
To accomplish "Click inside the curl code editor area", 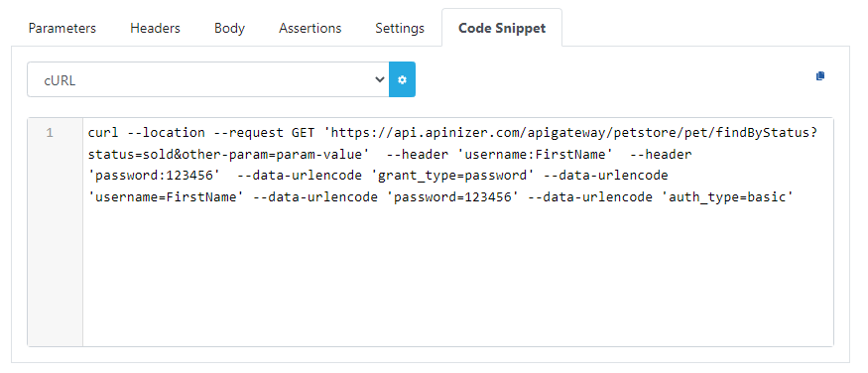I will coord(457,232).
